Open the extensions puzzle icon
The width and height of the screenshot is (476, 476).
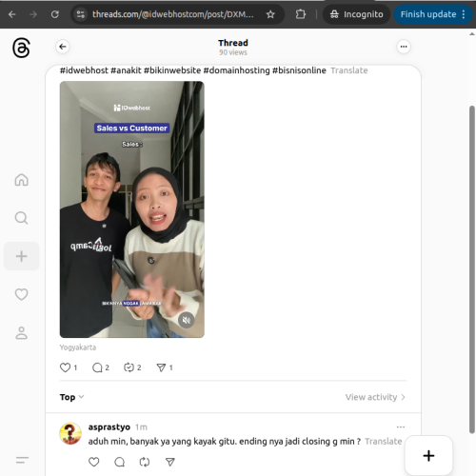pos(300,14)
